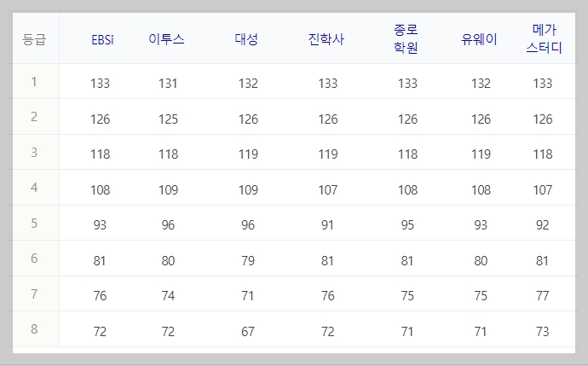Viewport: 588px width, 366px height.
Task: Click 119 in the 대성 column
Action: point(248,154)
